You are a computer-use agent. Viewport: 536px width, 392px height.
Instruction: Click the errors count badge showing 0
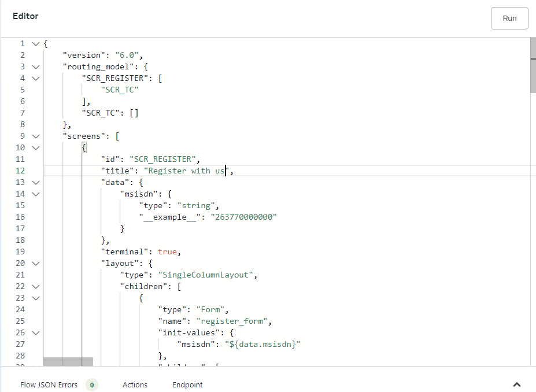coord(92,385)
